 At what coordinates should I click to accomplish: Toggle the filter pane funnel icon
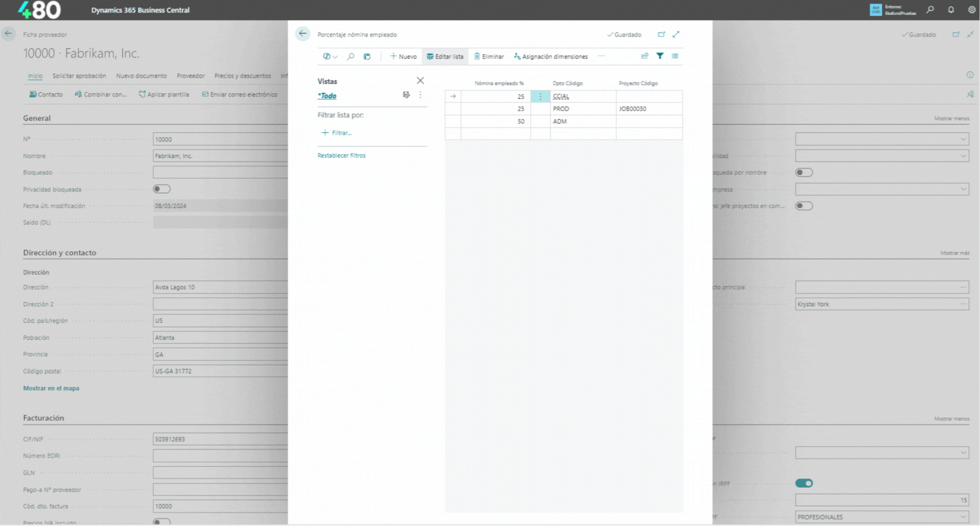(x=660, y=56)
